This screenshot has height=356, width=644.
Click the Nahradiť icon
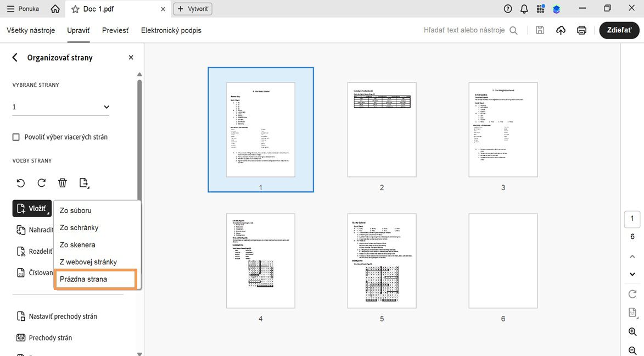pyautogui.click(x=21, y=230)
